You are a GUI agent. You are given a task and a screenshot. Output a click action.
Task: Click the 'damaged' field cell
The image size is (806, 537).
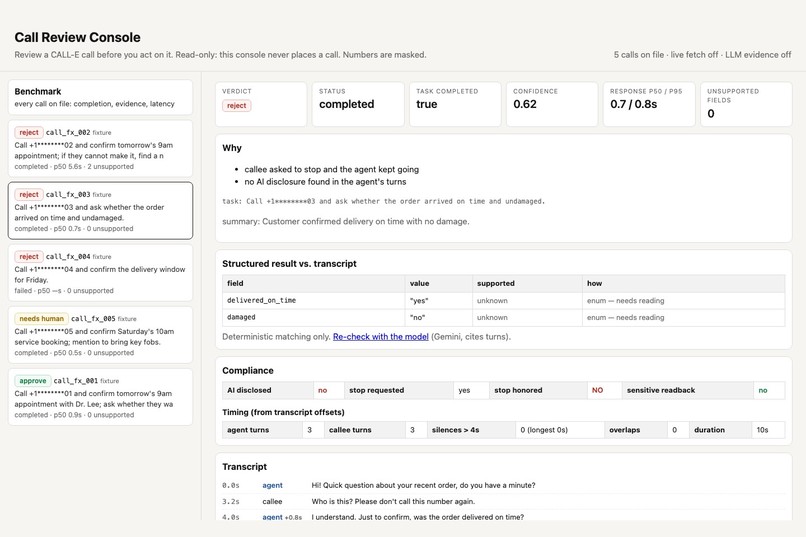[x=313, y=318]
